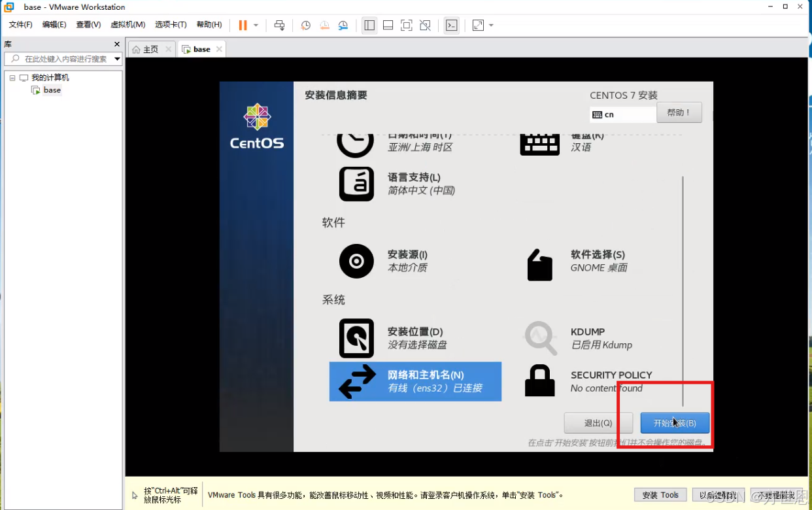
Task: Send Ctrl+Alt+Del to the VM
Action: click(x=279, y=25)
